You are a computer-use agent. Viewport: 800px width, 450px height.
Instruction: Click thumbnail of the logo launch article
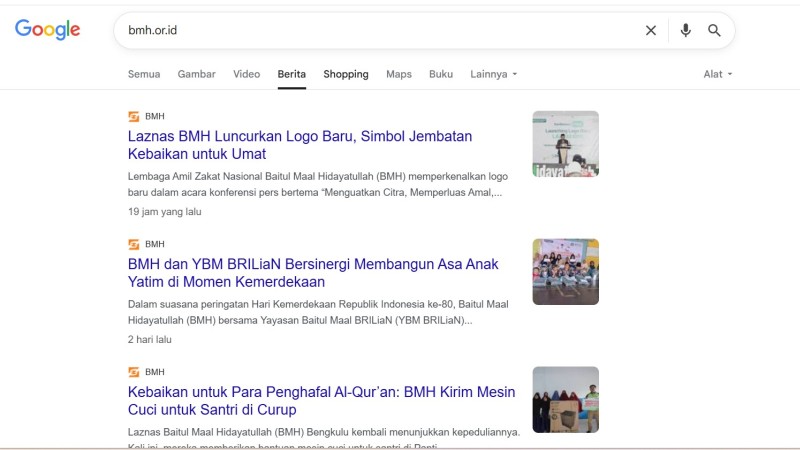566,144
